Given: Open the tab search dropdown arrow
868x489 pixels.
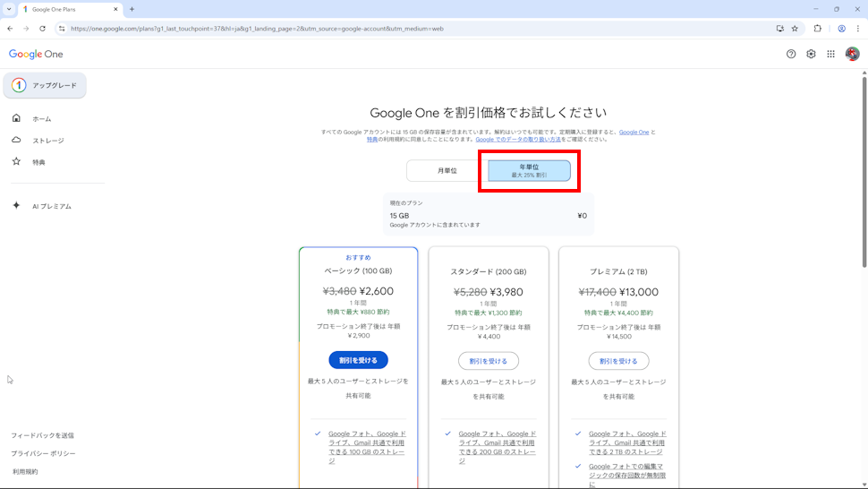Looking at the screenshot, I should [9, 9].
